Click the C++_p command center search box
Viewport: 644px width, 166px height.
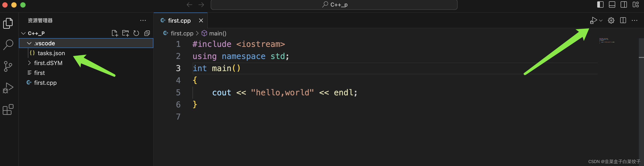334,5
